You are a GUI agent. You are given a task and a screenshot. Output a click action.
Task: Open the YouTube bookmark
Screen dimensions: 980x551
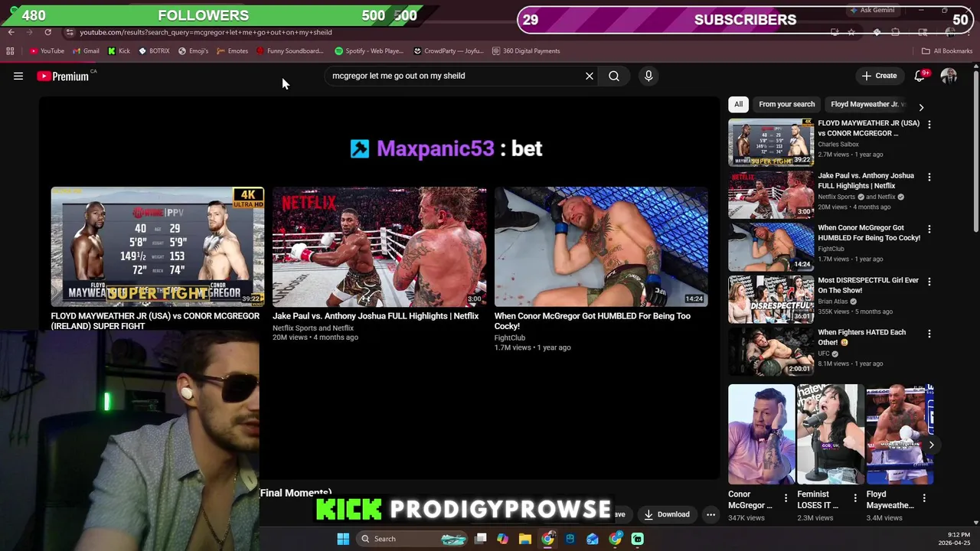47,51
